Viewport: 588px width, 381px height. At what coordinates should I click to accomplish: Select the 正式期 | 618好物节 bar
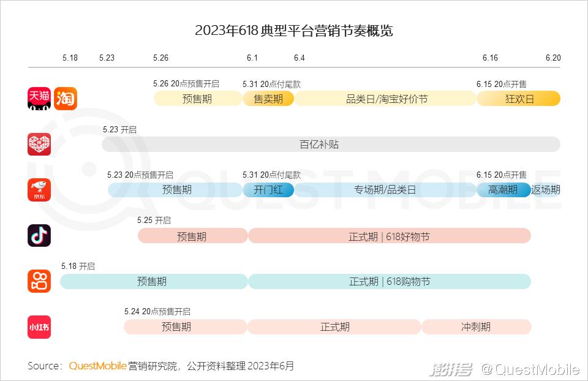[390, 236]
